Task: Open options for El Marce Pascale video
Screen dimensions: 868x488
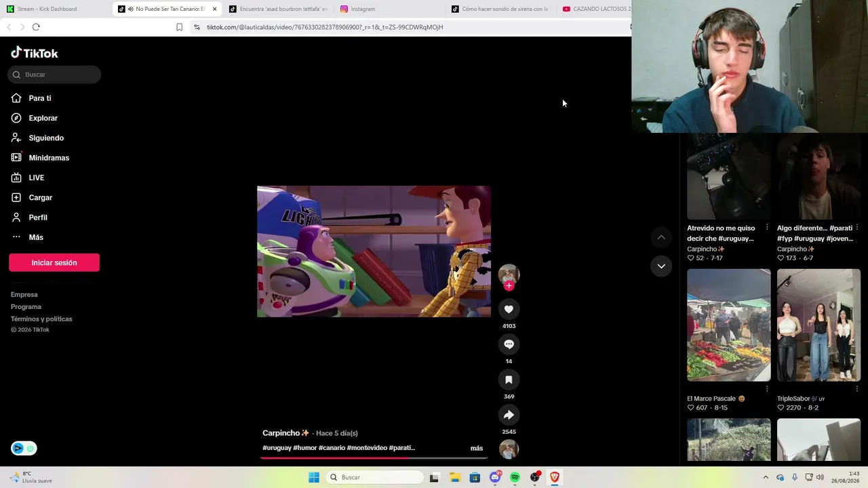Action: click(767, 388)
